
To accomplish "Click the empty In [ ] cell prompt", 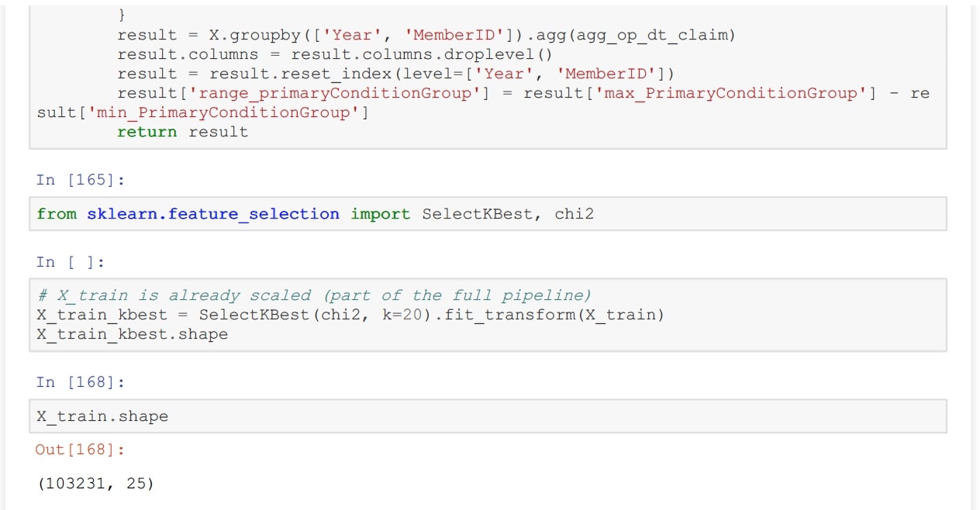I will [x=70, y=262].
